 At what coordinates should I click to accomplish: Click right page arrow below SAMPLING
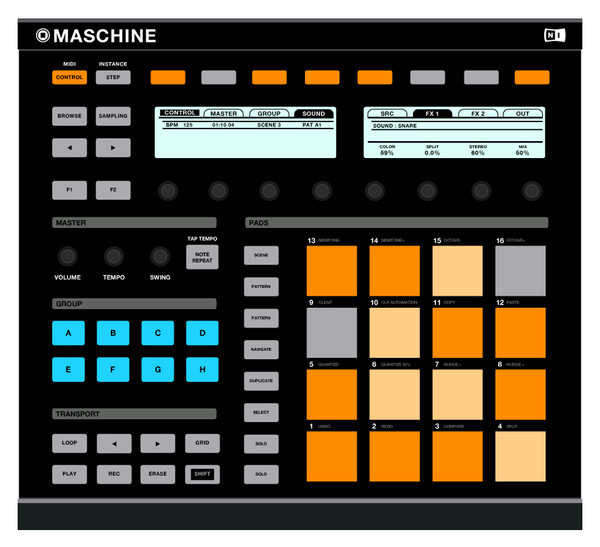pos(113,148)
